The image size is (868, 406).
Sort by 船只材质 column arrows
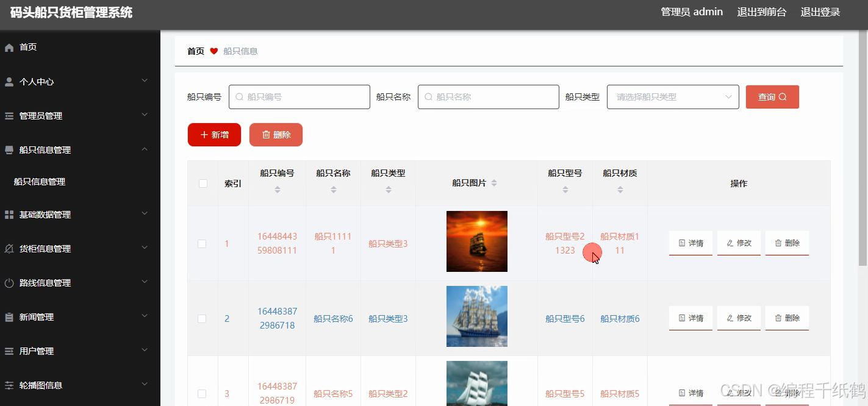click(620, 190)
